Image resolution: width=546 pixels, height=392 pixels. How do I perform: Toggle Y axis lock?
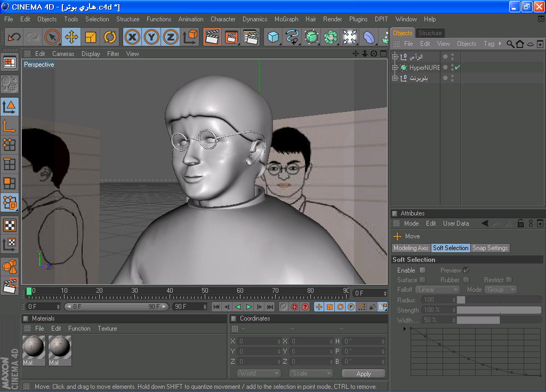(x=151, y=37)
